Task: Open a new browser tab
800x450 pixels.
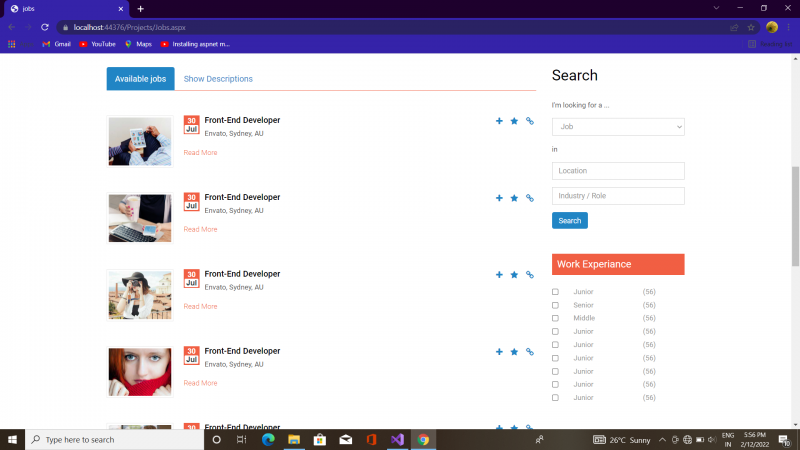Action: (140, 9)
